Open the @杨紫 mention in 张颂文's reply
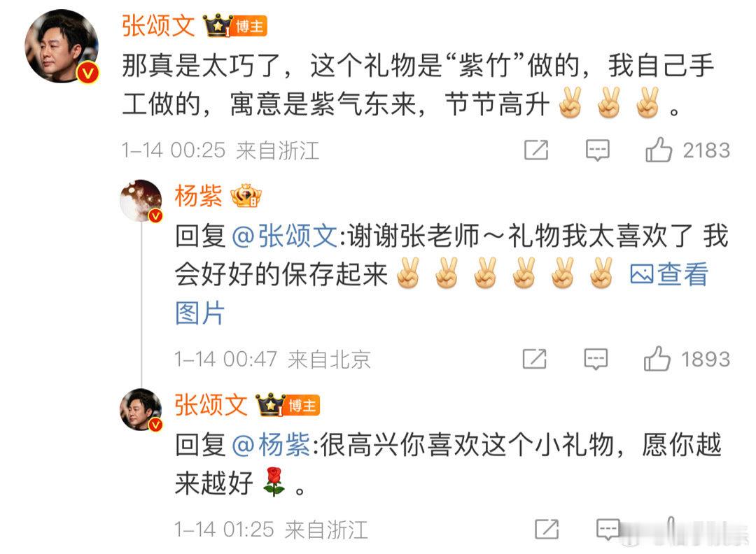756x554 pixels. (271, 444)
